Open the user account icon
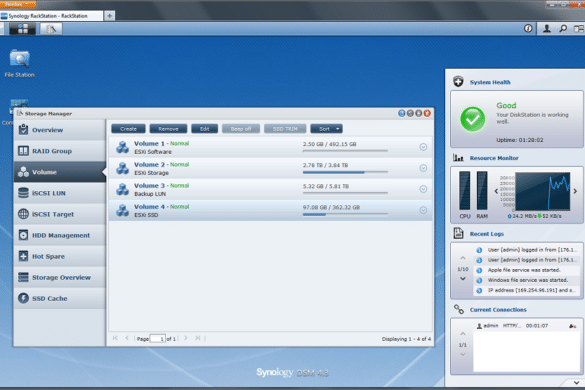Image resolution: width=585 pixels, height=390 pixels. click(x=547, y=28)
